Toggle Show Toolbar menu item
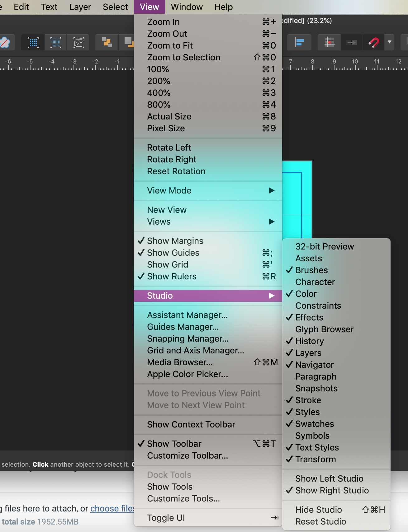 tap(208, 444)
